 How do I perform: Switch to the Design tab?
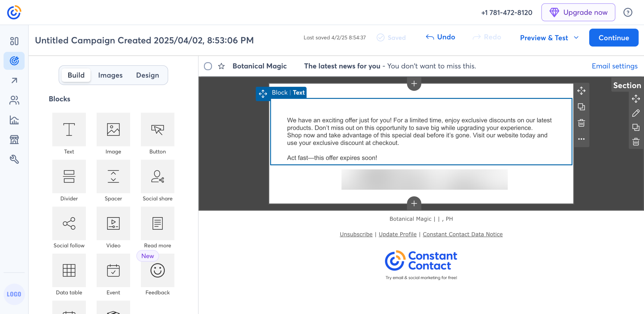[x=147, y=75]
